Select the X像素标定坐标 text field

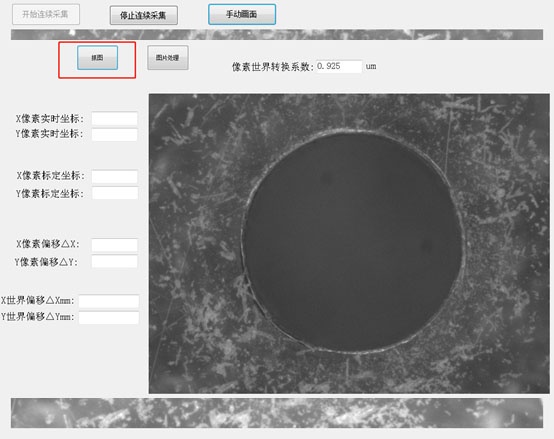tap(114, 177)
